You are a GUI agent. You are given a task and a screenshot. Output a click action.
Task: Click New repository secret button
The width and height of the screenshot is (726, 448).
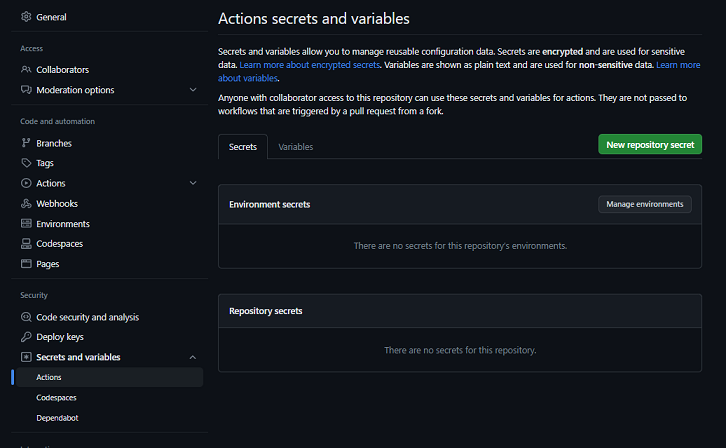(x=650, y=144)
